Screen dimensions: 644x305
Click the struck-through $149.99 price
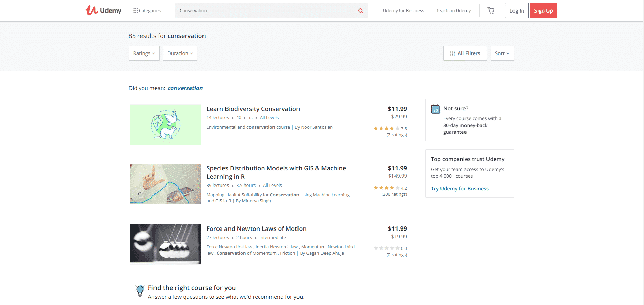(x=398, y=176)
